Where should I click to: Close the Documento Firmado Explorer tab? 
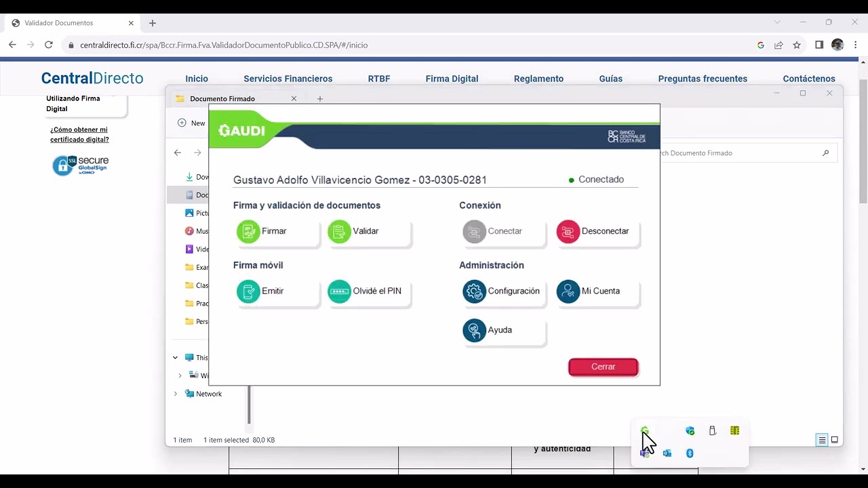(x=294, y=99)
